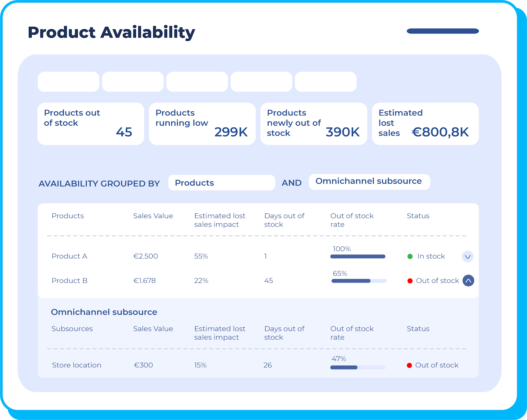Select the Products running low card

(202, 124)
